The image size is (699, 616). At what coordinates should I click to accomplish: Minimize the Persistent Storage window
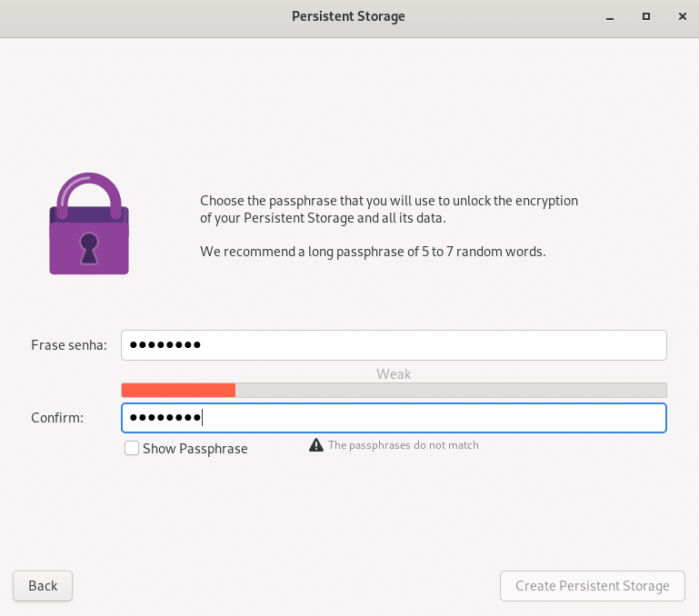click(610, 17)
